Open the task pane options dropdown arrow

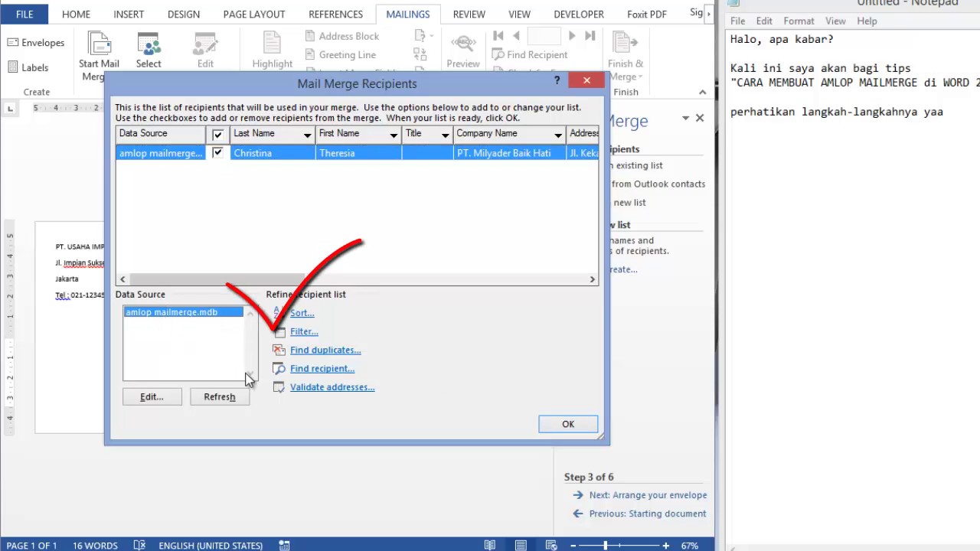[x=685, y=119]
